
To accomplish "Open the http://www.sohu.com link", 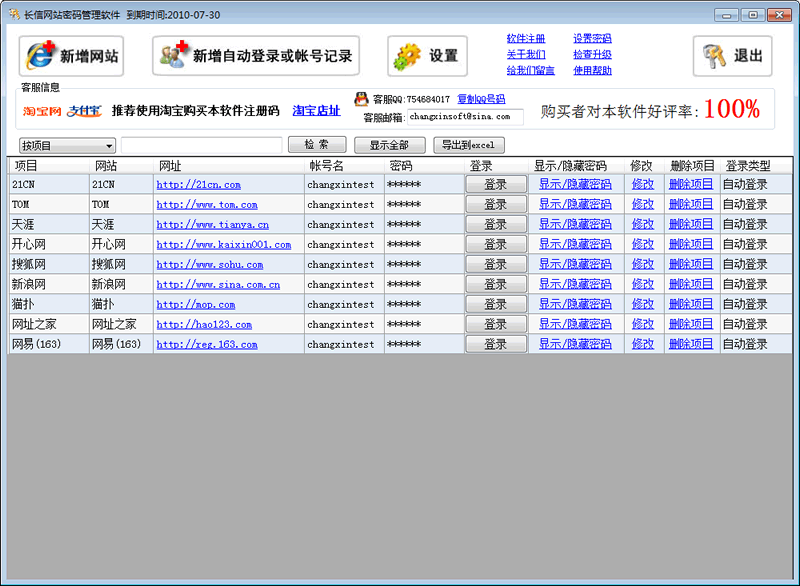I will (210, 264).
